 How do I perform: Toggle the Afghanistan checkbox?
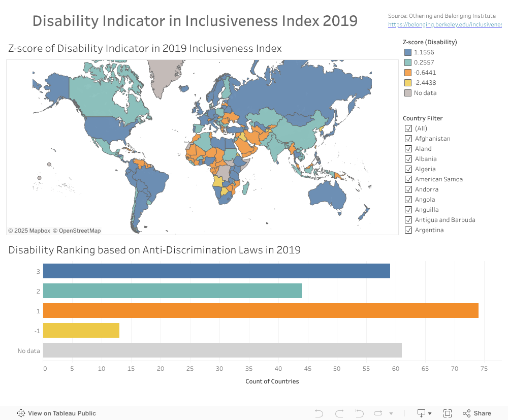tap(408, 138)
